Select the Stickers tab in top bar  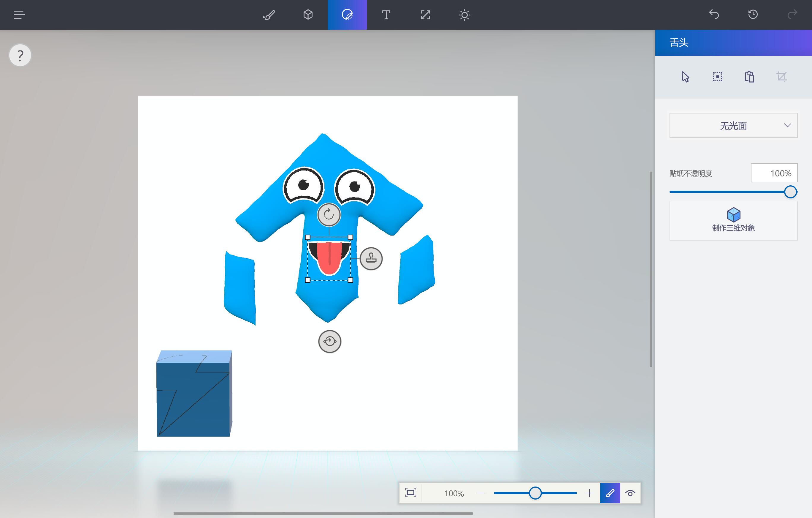tap(347, 15)
